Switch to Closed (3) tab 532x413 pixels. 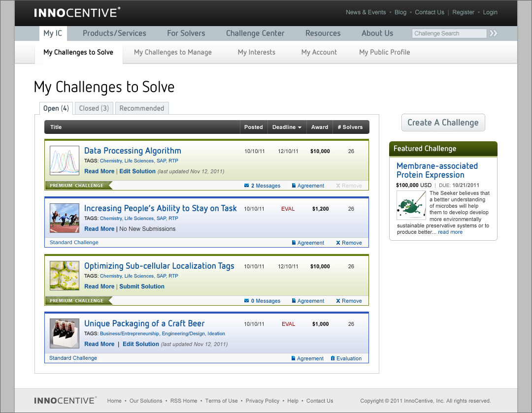94,108
